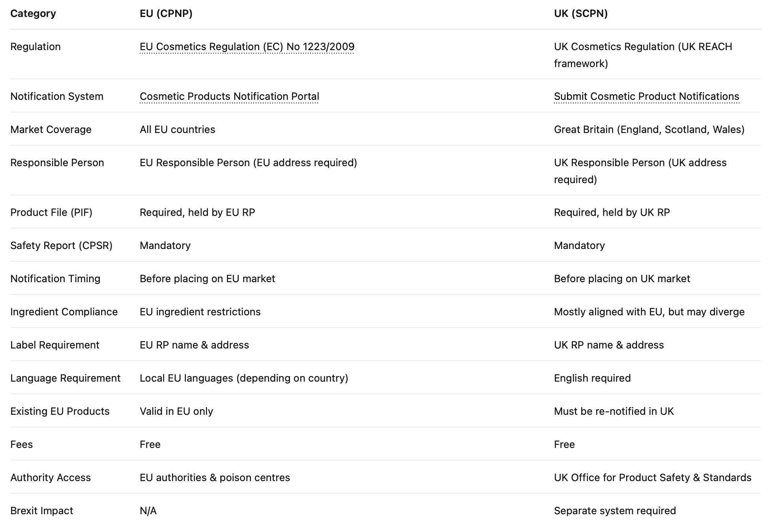Select the 'All EU countries' cell
Screen dimensions: 771x532
[x=177, y=129]
